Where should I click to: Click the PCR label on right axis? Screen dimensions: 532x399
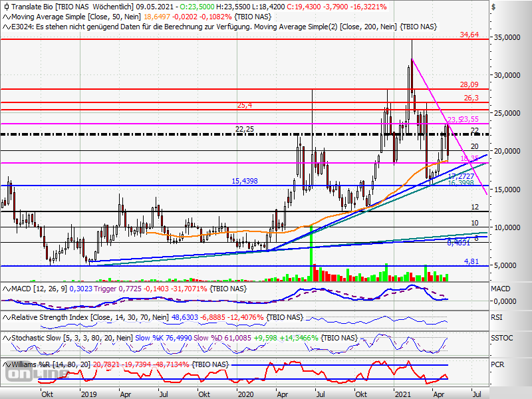pos(498,365)
